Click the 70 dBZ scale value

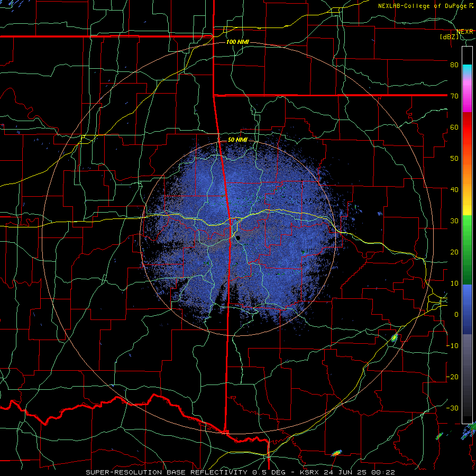[454, 96]
